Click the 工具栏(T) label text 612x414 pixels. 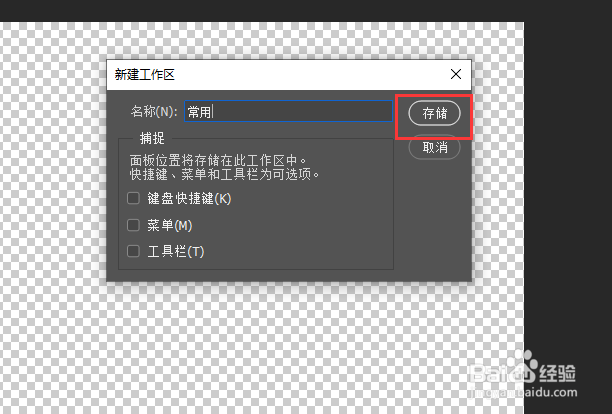point(176,252)
